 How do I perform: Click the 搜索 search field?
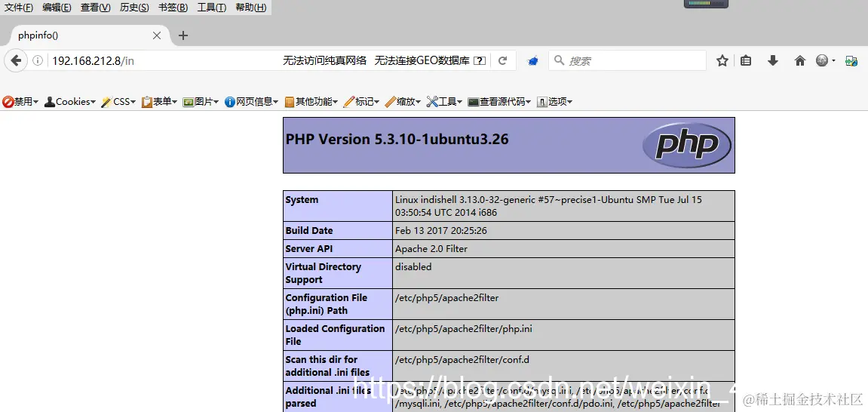coord(627,60)
